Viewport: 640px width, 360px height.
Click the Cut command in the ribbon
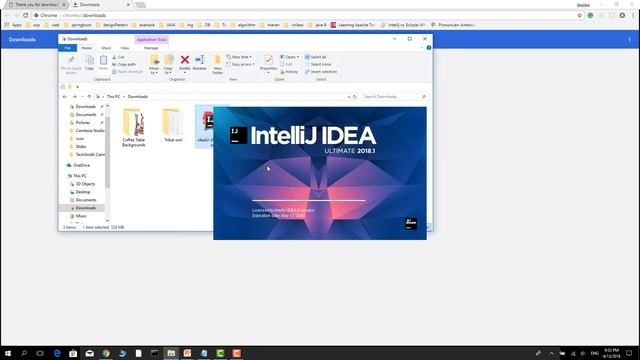(118, 57)
